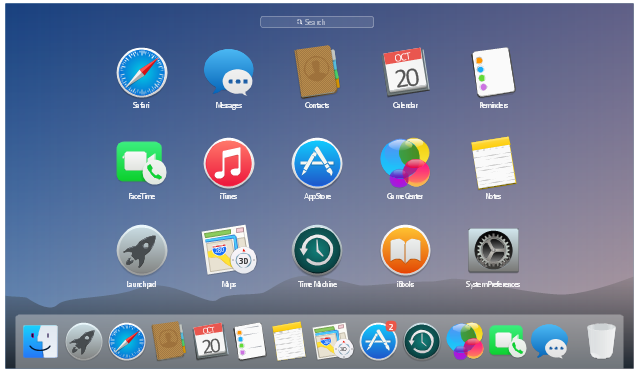640x371 pixels.
Task: Open Notes pad in the Dock
Action: tap(289, 341)
